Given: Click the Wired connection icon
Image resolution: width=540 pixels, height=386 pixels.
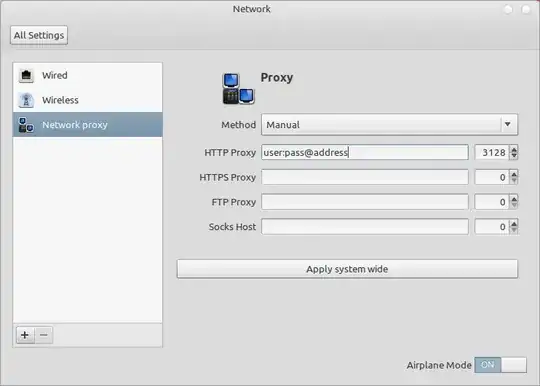Looking at the screenshot, I should (26, 75).
